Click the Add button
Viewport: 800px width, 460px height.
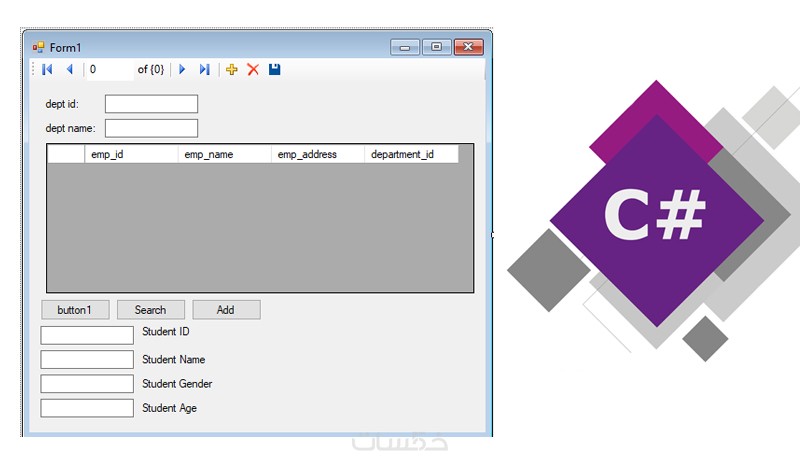tap(226, 310)
